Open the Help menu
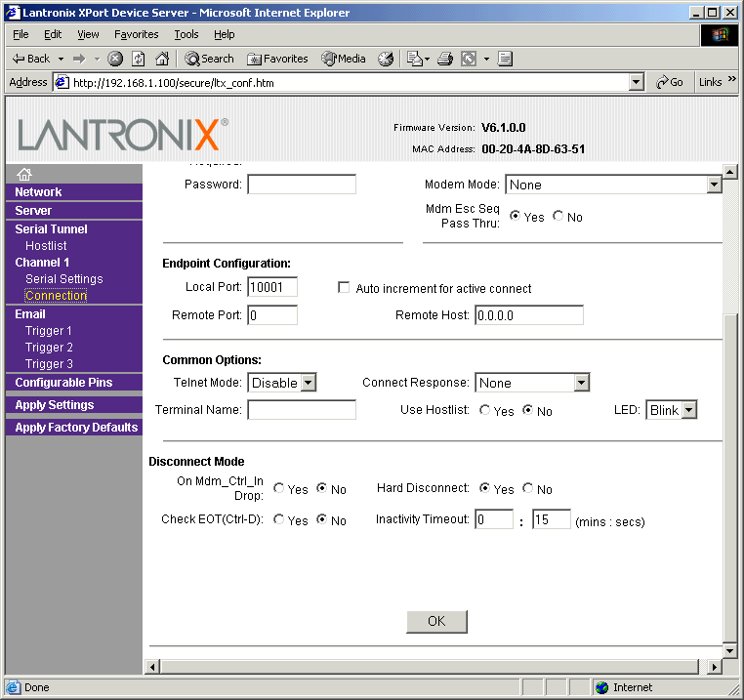 [x=224, y=34]
